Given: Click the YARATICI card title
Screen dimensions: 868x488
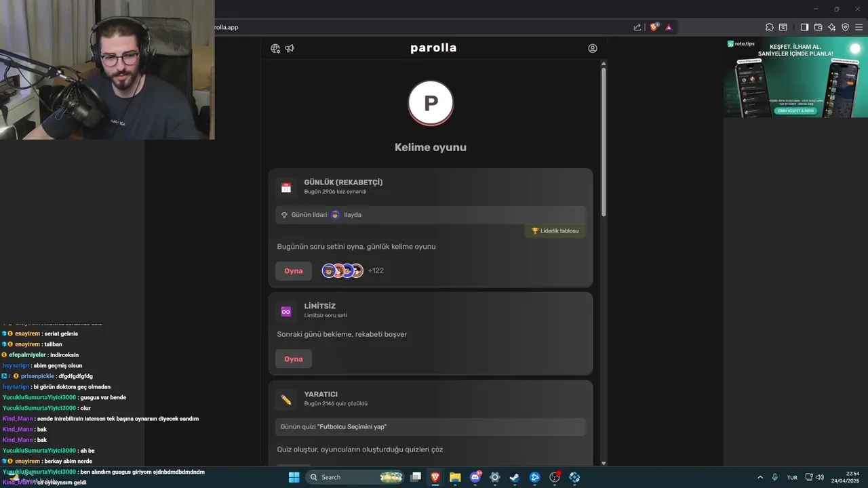Looking at the screenshot, I should click(321, 394).
